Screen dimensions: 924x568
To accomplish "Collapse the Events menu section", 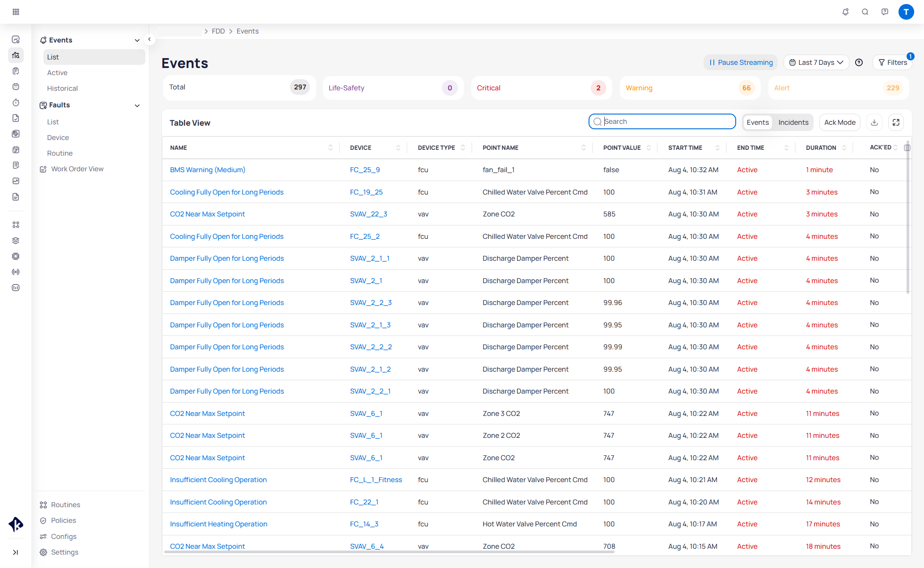I will [137, 40].
